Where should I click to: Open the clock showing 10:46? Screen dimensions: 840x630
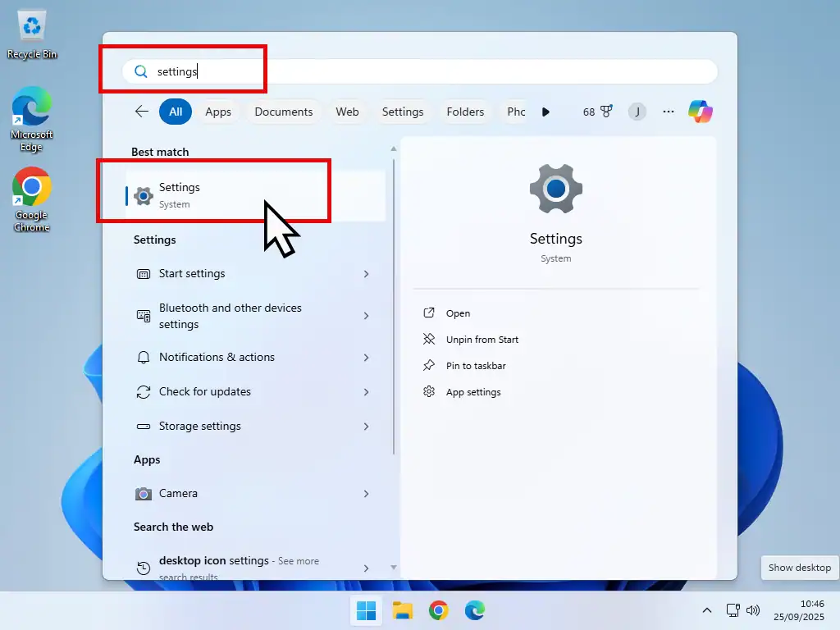799,610
